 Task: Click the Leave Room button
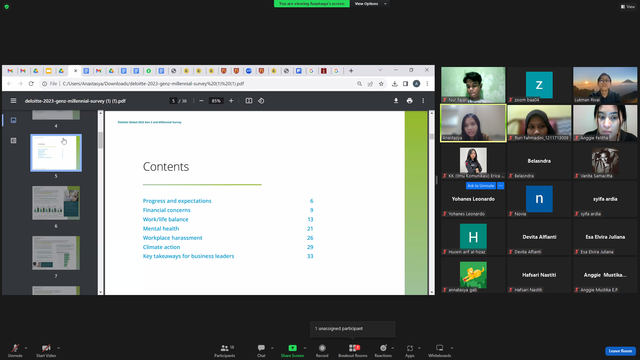(x=620, y=351)
